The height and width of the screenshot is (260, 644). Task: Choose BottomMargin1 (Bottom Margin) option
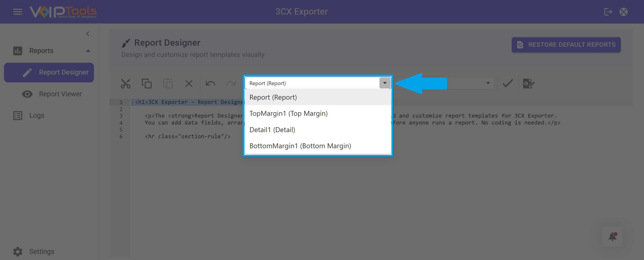coord(318,146)
